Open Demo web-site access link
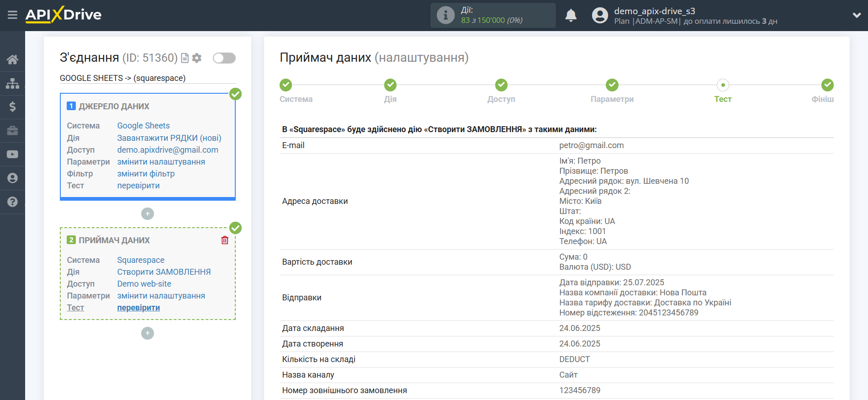This screenshot has width=868, height=400. 144,284
